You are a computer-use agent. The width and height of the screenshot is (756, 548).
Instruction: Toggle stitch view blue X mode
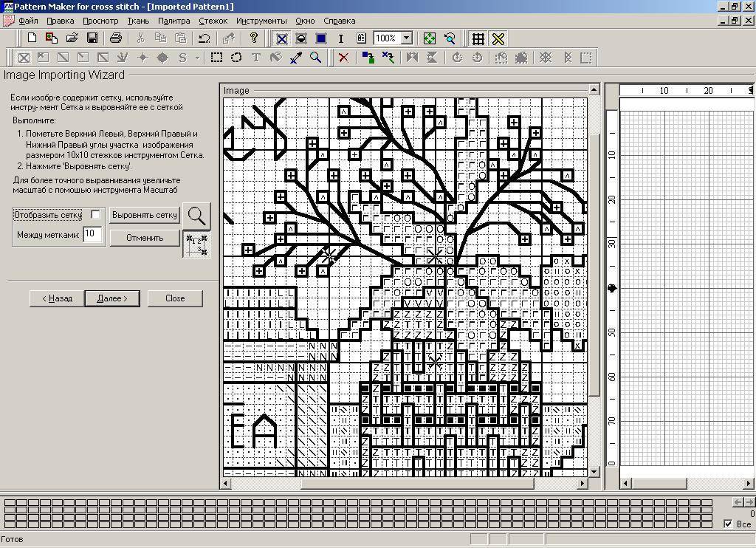(x=281, y=38)
